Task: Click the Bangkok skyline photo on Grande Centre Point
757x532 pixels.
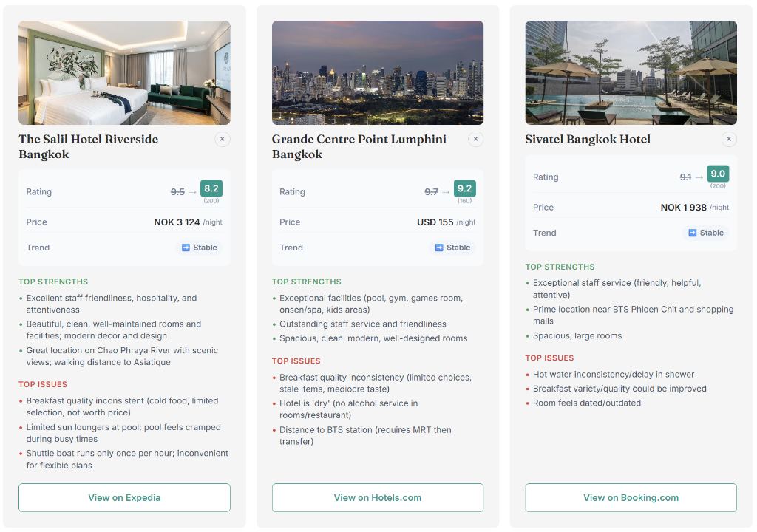Action: coord(377,72)
